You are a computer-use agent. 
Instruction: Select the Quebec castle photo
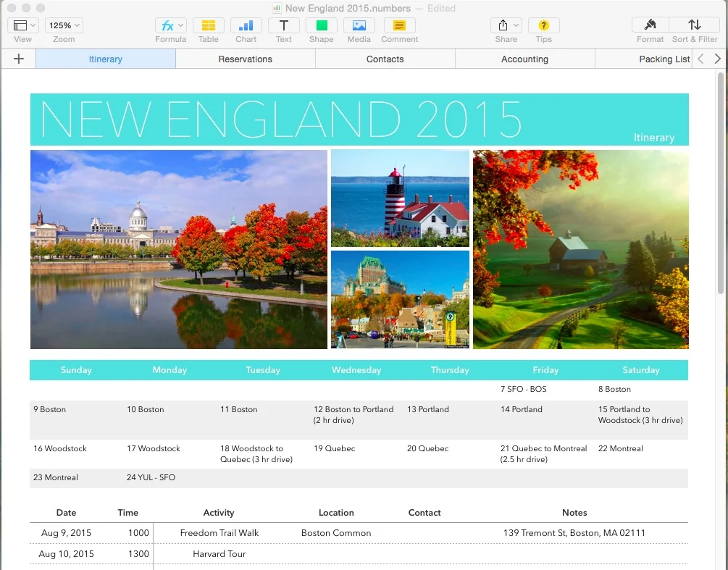click(400, 299)
